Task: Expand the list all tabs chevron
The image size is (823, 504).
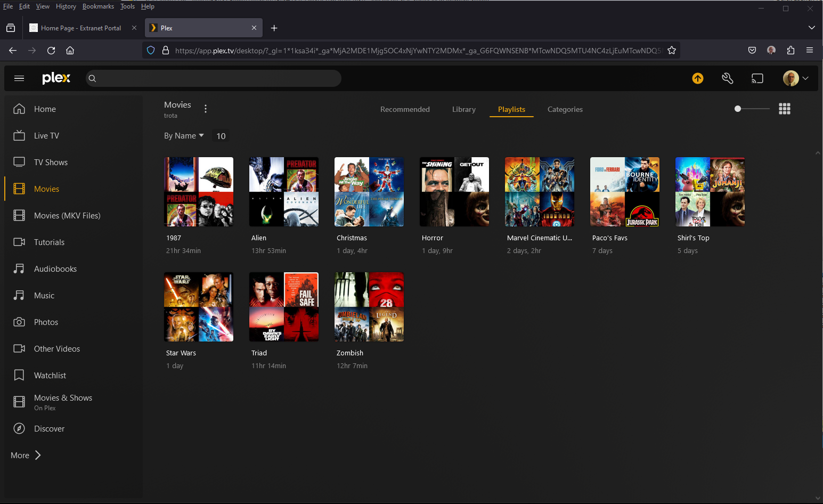Action: tap(811, 28)
